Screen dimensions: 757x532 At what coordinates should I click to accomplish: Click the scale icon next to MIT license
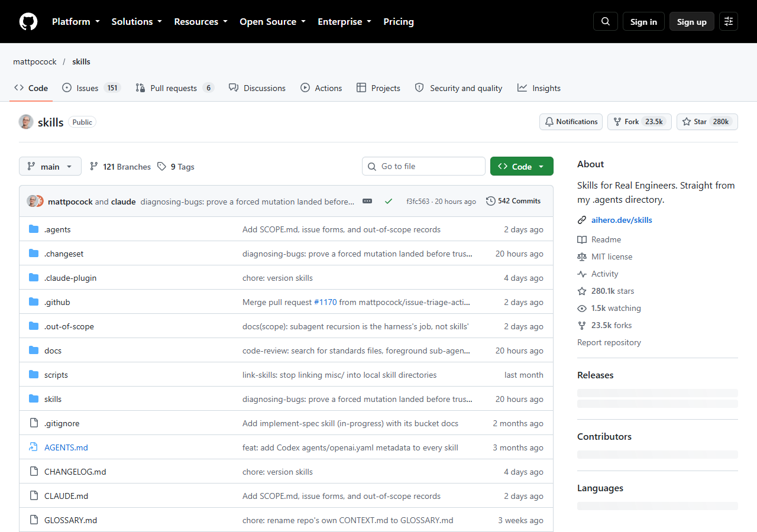582,257
